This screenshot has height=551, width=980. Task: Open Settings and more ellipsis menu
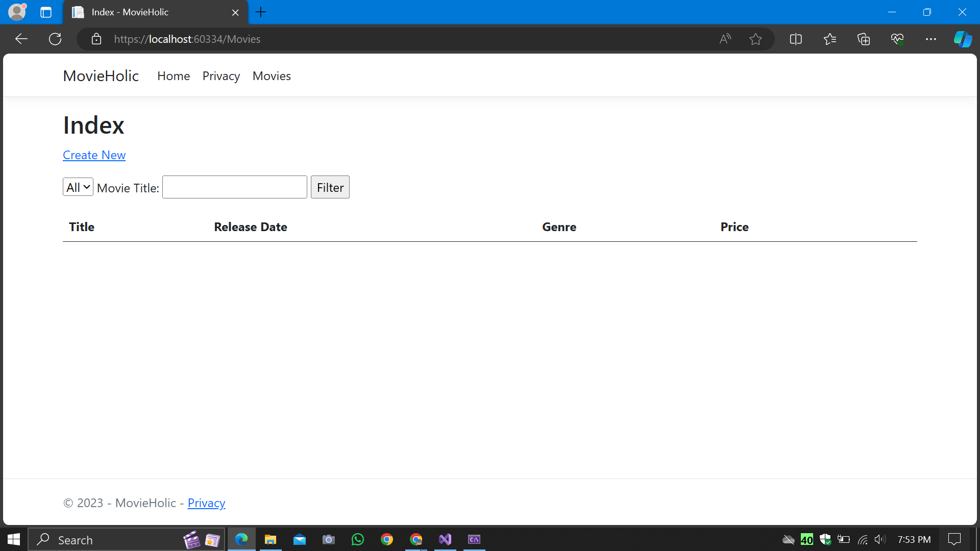click(930, 39)
